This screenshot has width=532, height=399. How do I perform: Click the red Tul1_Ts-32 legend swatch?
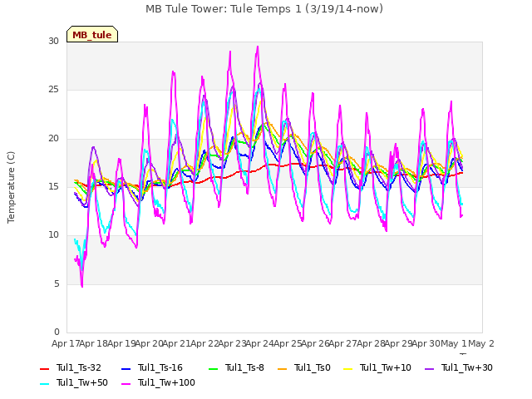(x=44, y=368)
